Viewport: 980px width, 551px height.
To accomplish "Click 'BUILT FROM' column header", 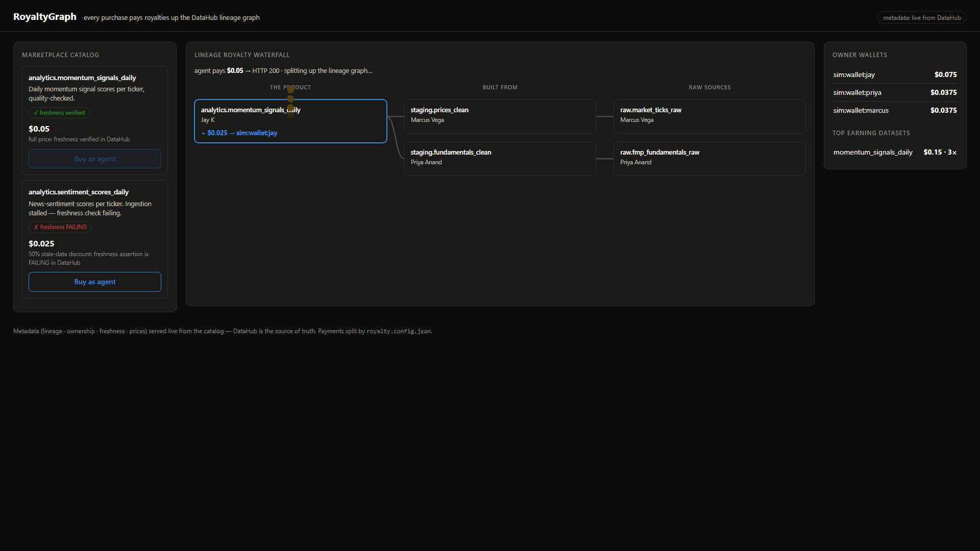I will pyautogui.click(x=500, y=87).
